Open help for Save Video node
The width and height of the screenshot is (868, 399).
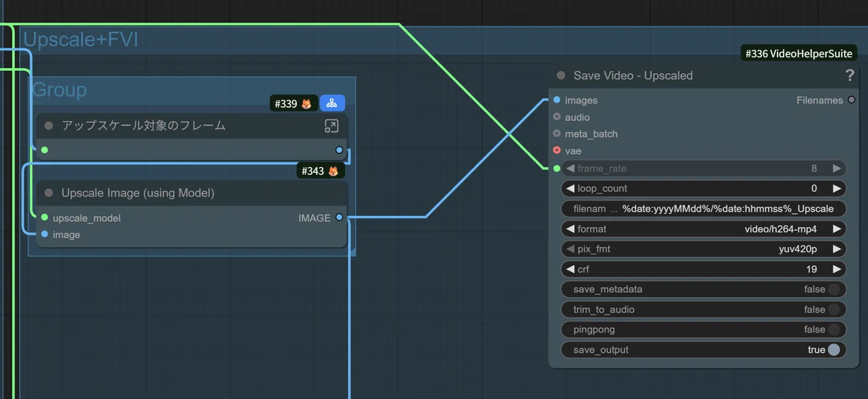[850, 75]
